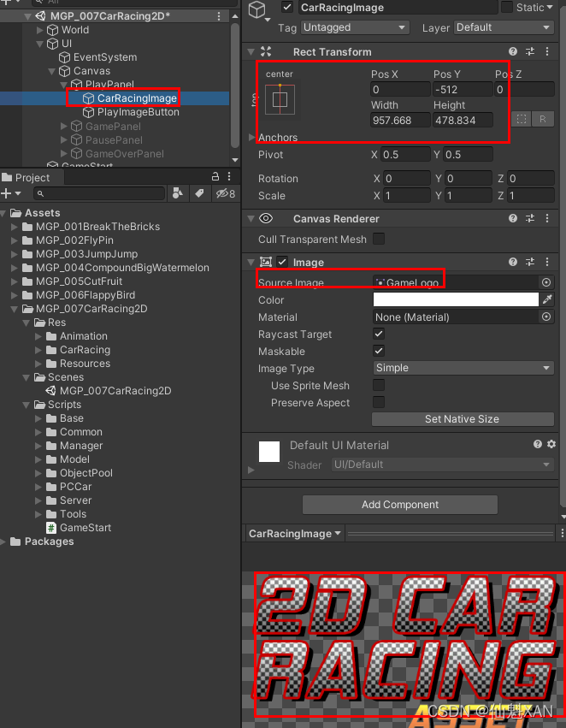Open the Project panel three-dot menu
Screen dimensions: 566x728
(x=229, y=176)
